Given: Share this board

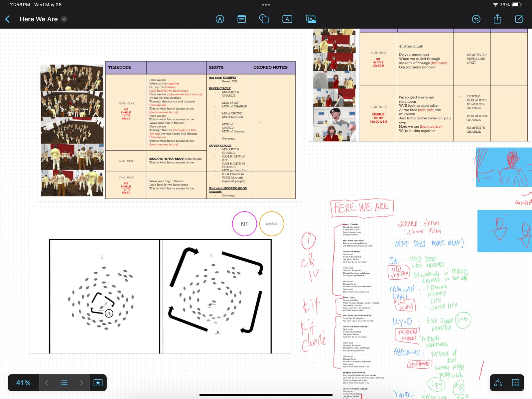Looking at the screenshot, I should (497, 19).
